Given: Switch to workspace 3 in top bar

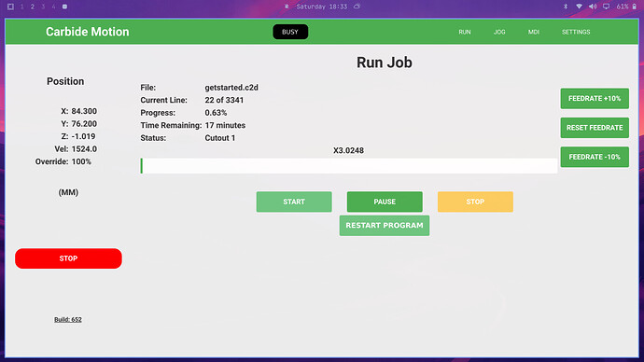Looking at the screenshot, I should (x=43, y=7).
